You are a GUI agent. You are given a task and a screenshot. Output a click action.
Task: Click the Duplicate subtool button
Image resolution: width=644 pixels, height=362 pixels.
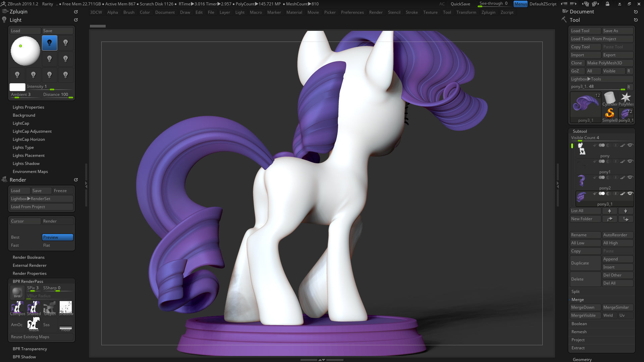585,263
